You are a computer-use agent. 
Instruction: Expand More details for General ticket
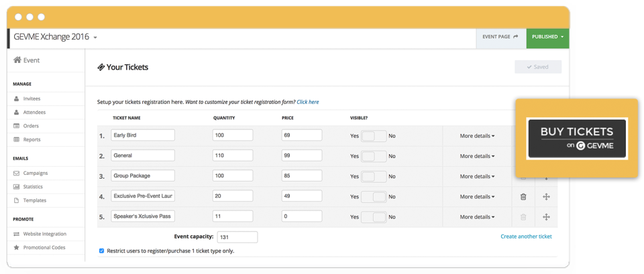477,156
